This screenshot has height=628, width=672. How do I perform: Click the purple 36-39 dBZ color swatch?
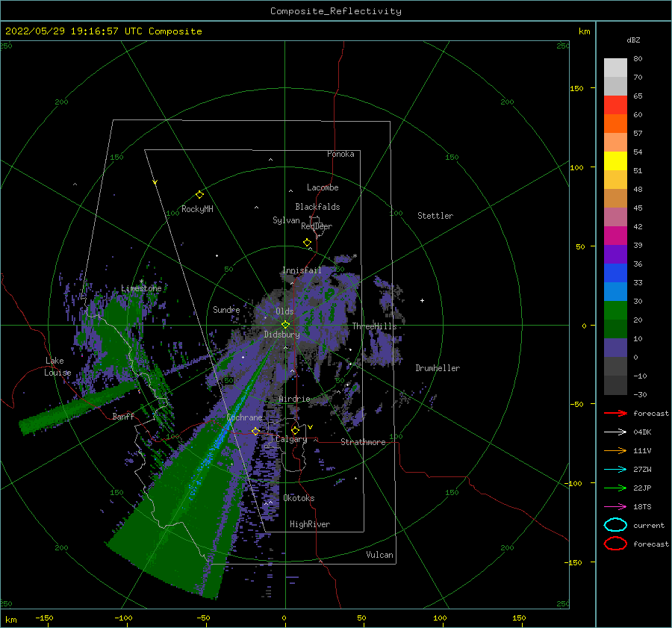pyautogui.click(x=615, y=255)
